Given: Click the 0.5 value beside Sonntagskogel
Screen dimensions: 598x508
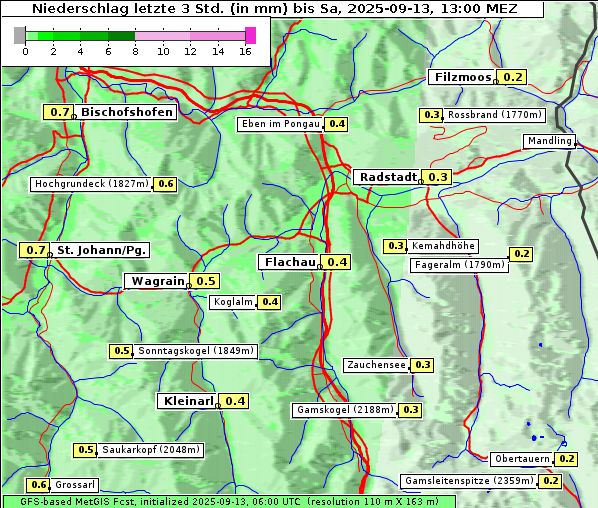Looking at the screenshot, I should coord(121,351).
